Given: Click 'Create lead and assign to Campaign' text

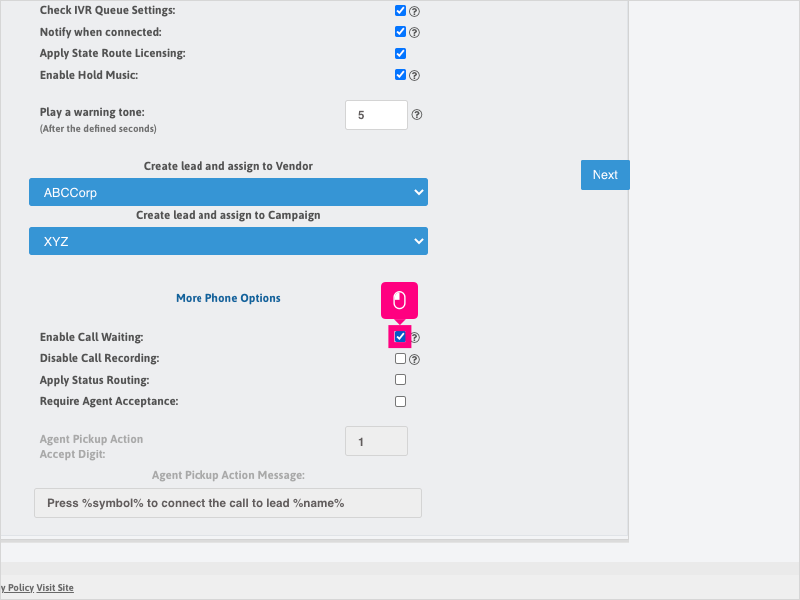Looking at the screenshot, I should [228, 215].
